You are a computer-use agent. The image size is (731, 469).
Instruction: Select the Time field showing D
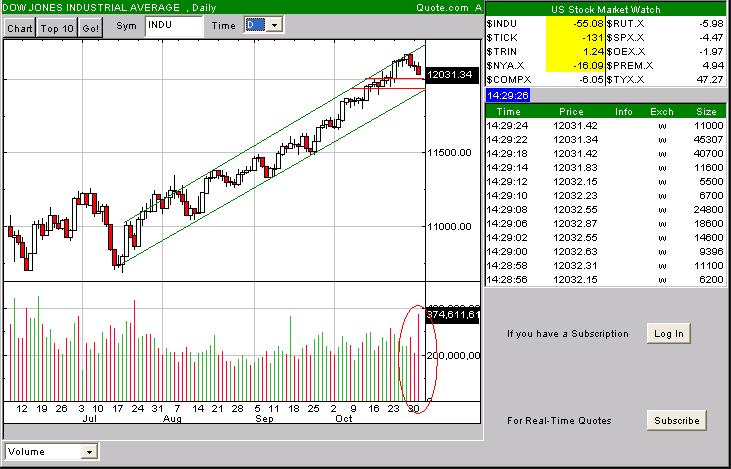[255, 25]
